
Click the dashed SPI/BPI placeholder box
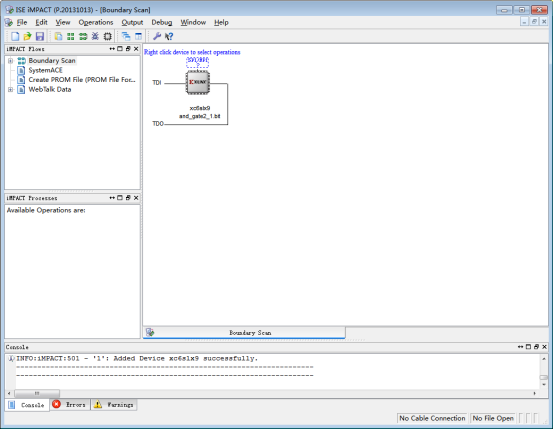(x=198, y=62)
